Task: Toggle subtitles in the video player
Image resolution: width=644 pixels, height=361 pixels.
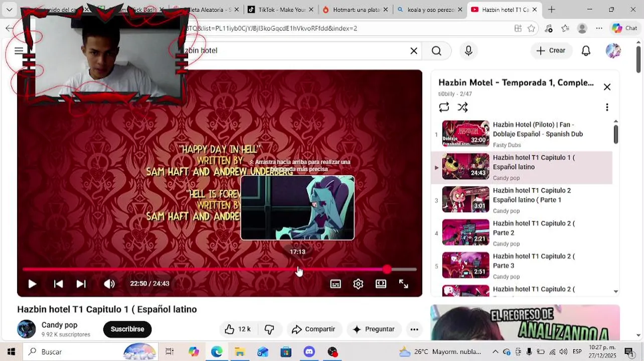Action: click(336, 284)
